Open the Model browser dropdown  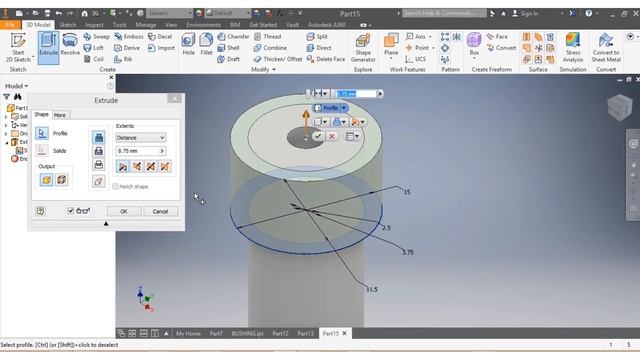pyautogui.click(x=16, y=86)
